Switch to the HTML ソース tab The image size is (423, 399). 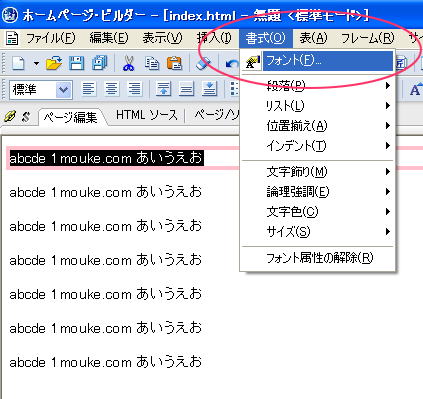(147, 115)
